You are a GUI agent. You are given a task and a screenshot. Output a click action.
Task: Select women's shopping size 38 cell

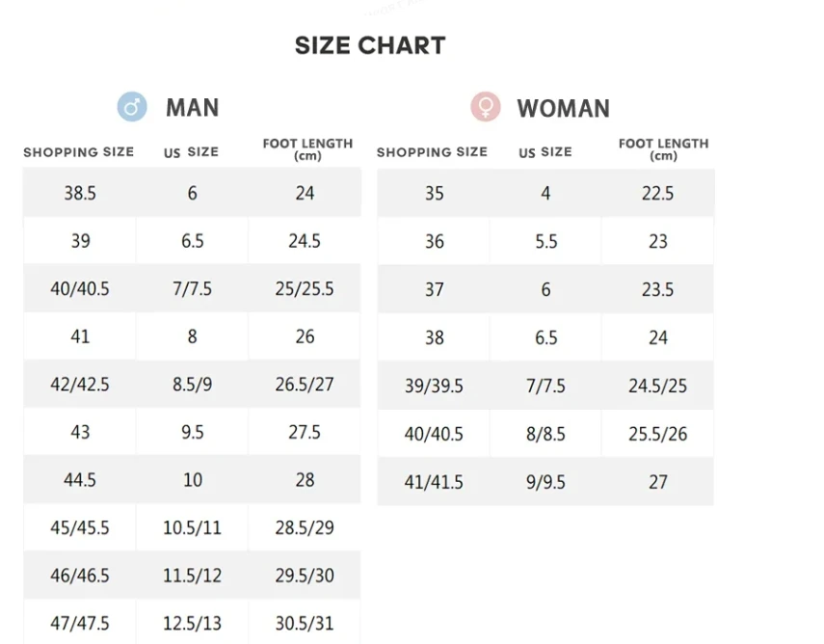[434, 337]
